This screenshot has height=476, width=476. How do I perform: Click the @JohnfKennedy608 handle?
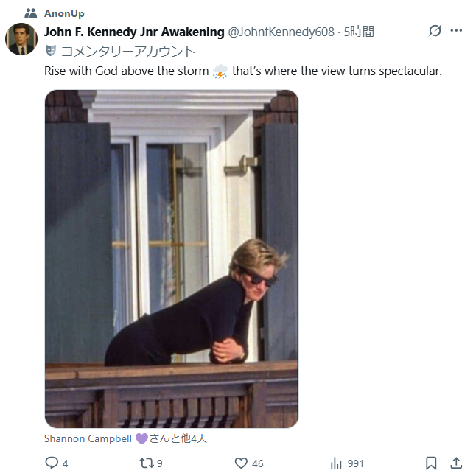(x=281, y=32)
